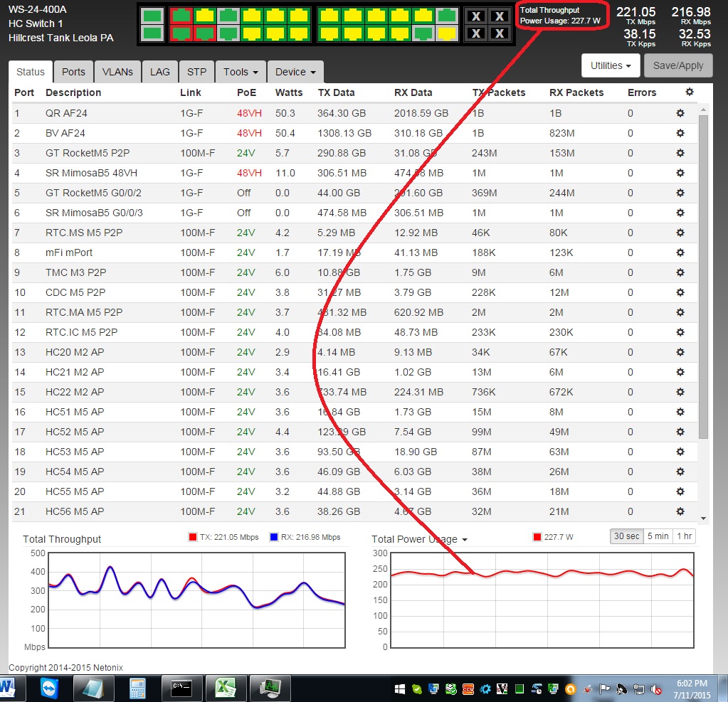
Task: Click the Save/Apply button
Action: pos(678,65)
